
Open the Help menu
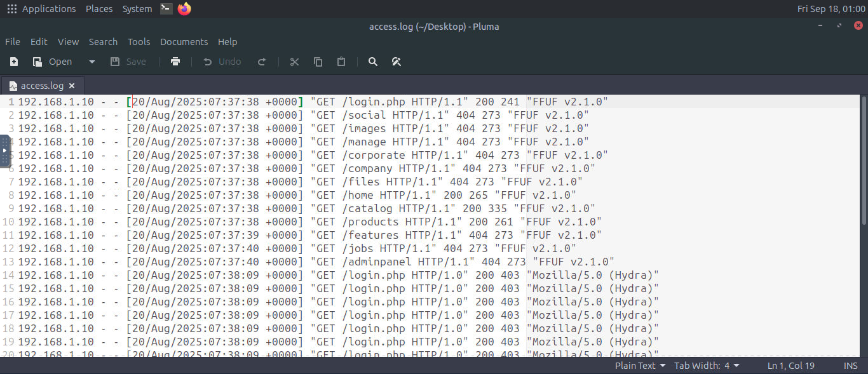(227, 42)
